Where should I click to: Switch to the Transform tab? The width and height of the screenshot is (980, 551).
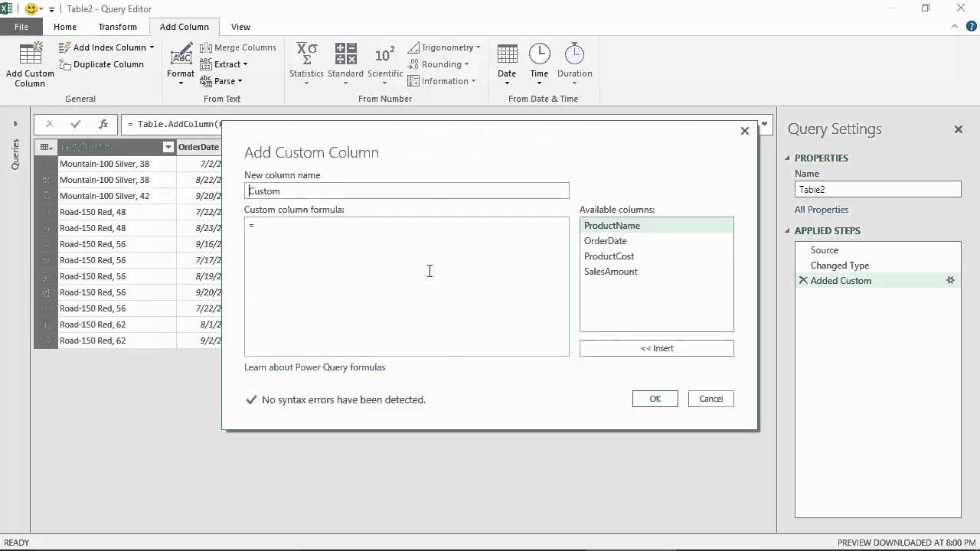[x=117, y=27]
